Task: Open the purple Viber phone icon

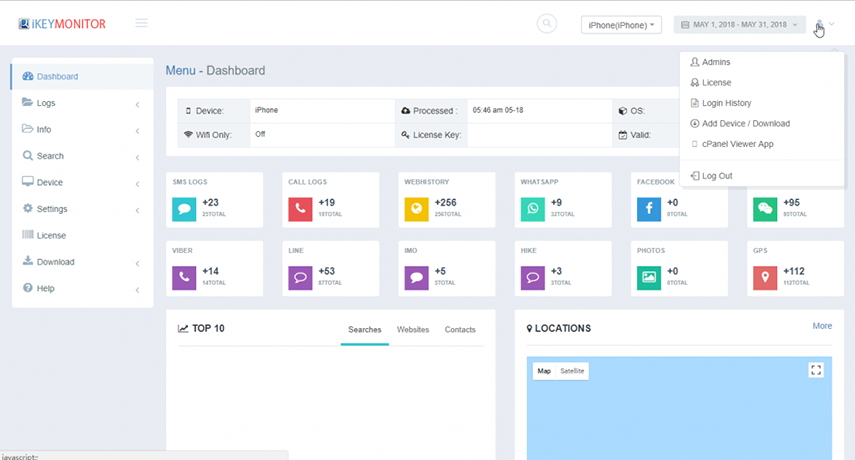Action: point(184,277)
